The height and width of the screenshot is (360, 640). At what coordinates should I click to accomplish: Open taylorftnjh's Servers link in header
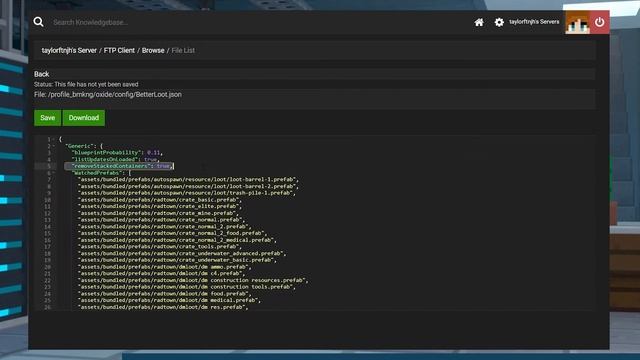(x=534, y=22)
